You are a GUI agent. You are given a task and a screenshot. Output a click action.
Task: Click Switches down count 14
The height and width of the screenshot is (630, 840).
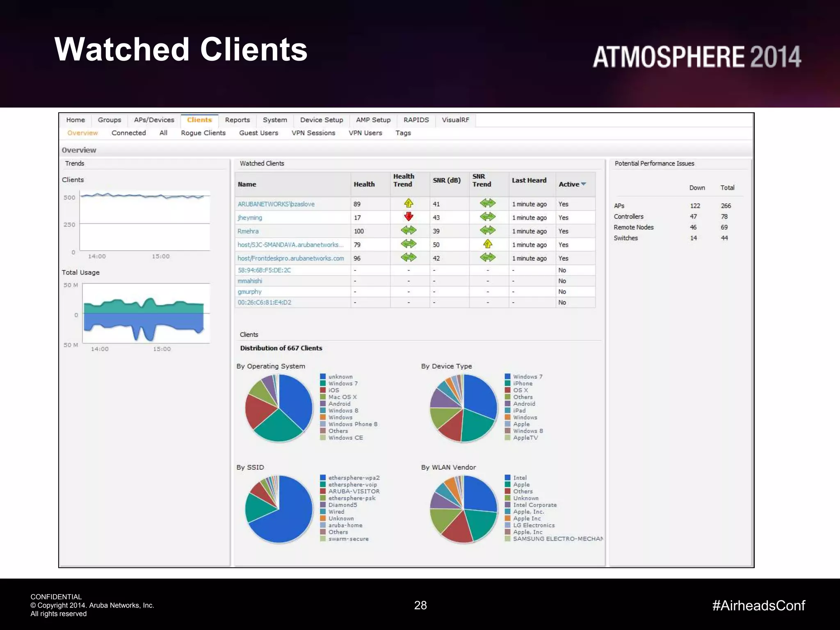(x=693, y=238)
